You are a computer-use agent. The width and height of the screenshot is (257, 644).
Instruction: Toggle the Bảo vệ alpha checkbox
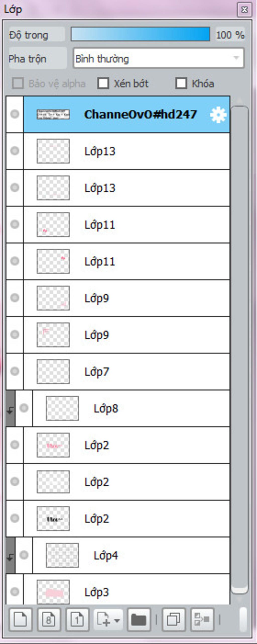(x=18, y=83)
